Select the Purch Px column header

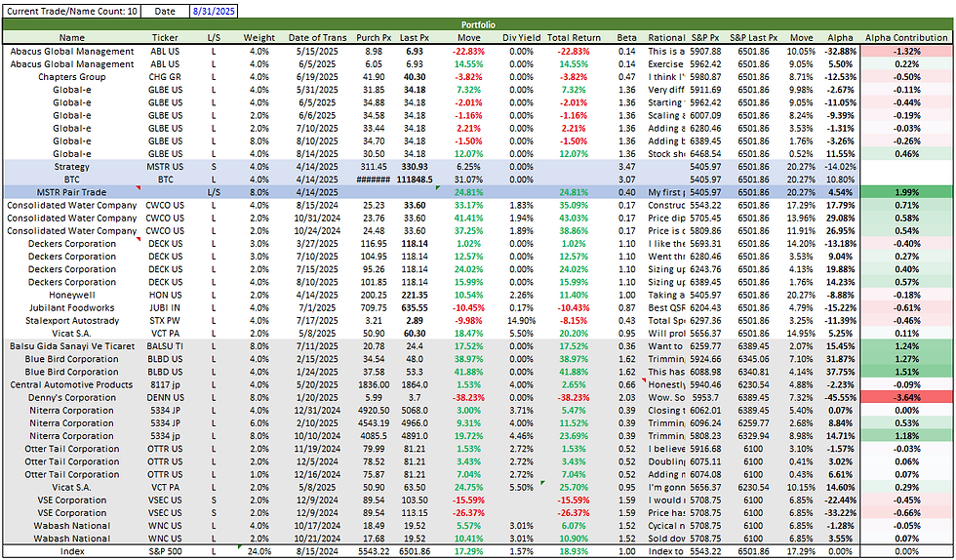[374, 38]
